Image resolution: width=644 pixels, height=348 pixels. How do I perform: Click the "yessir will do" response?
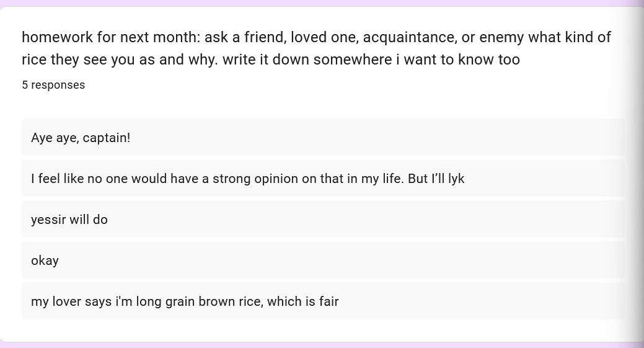(x=69, y=220)
